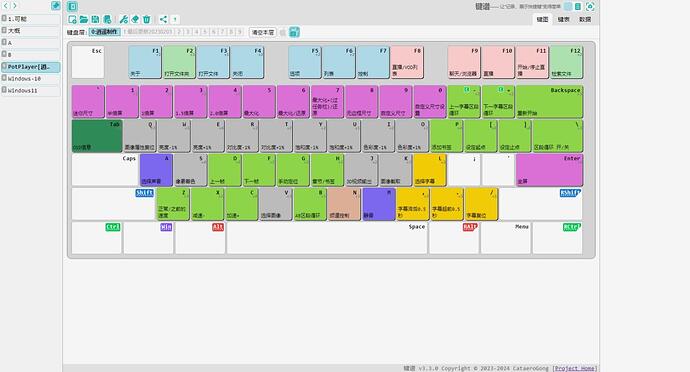Screen dimensions: 690x372
Task: Click the pink F8 key
Action: pos(407,62)
